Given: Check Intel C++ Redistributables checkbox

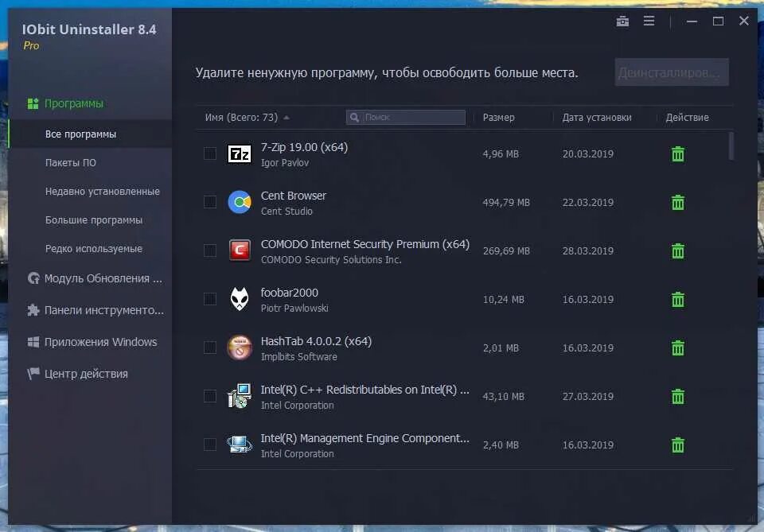Looking at the screenshot, I should click(210, 396).
